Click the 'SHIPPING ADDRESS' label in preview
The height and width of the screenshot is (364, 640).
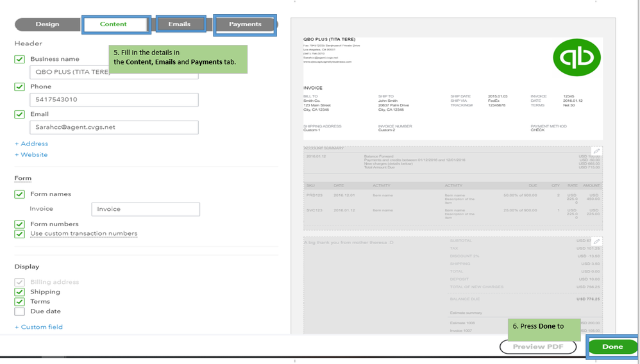322,126
